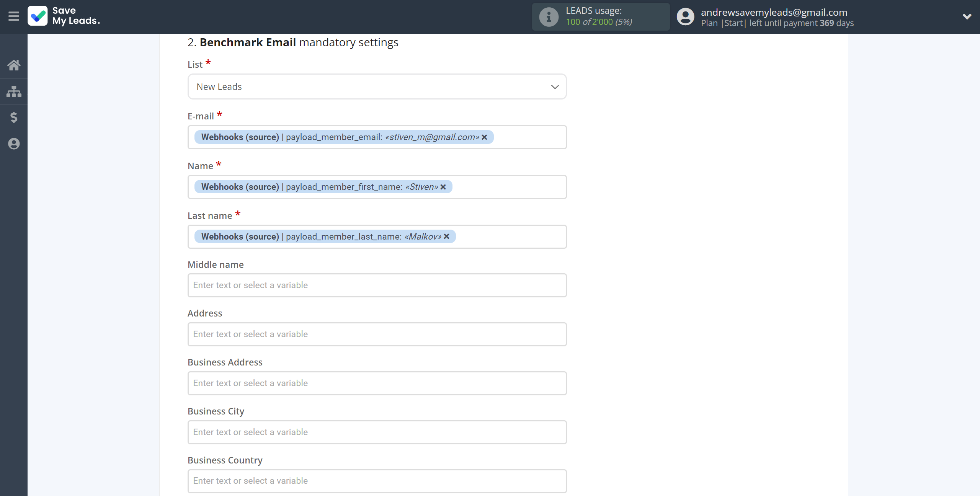Remove the payload_member_email variable tag
Screen dimensions: 980x496
pos(485,137)
